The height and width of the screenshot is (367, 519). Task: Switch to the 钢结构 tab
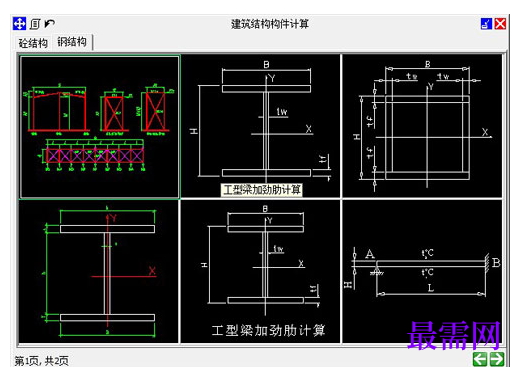point(72,42)
